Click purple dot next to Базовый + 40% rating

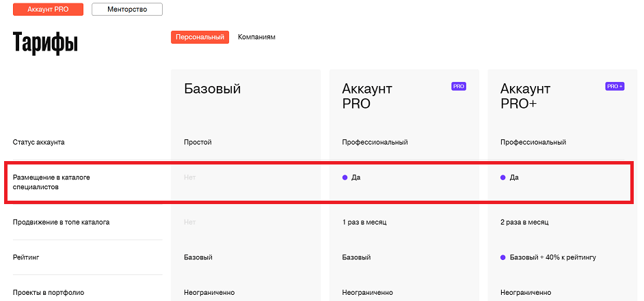[503, 257]
